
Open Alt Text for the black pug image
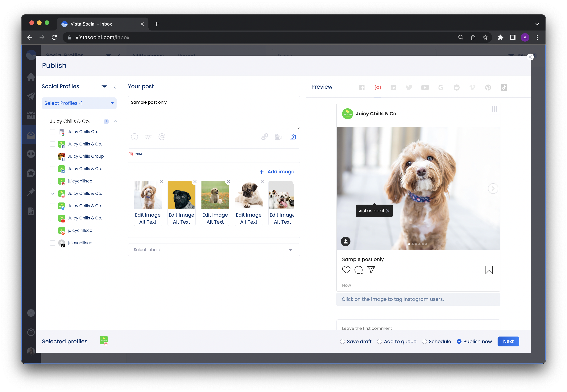click(181, 222)
